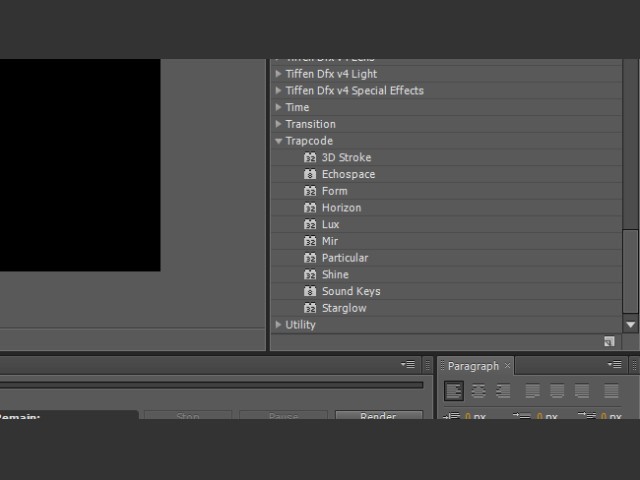Center paragraph text alignment

point(478,391)
